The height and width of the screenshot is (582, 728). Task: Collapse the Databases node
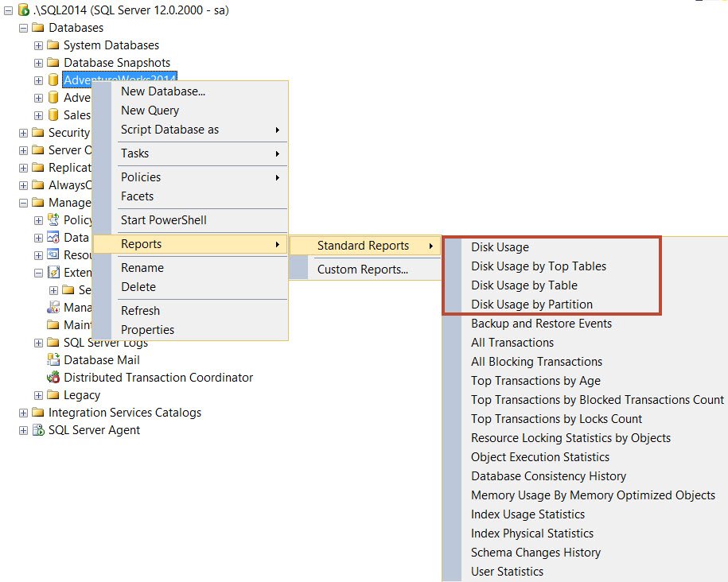click(23, 29)
